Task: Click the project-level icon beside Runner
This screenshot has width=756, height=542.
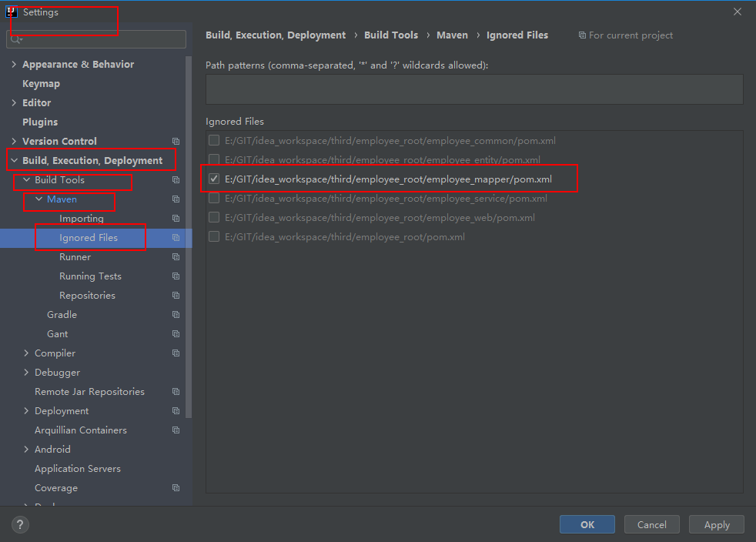Action: [x=176, y=257]
